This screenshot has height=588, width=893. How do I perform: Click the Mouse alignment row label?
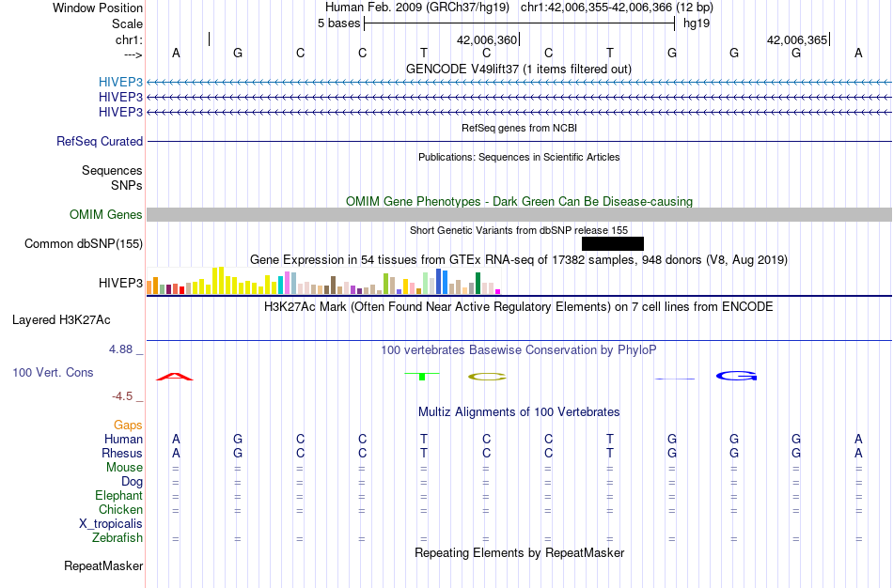coord(124,468)
